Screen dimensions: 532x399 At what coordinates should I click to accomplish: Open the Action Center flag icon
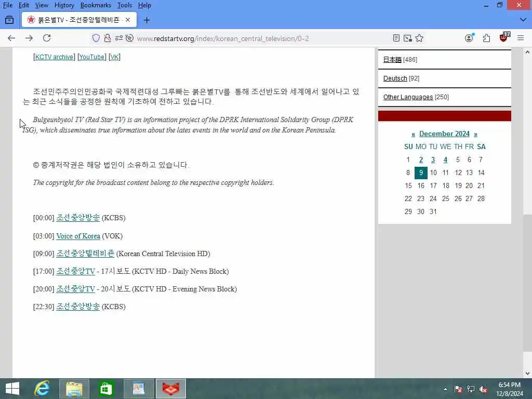tap(458, 389)
